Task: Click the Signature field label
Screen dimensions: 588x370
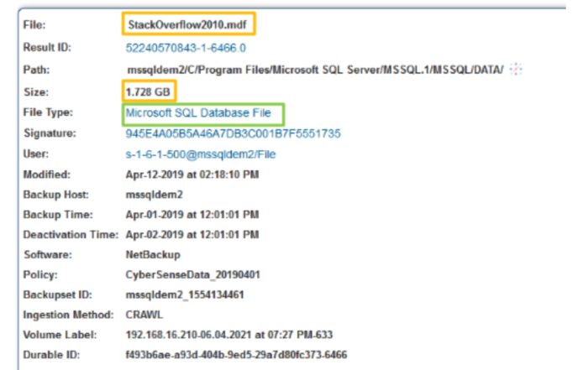Action: coord(50,133)
